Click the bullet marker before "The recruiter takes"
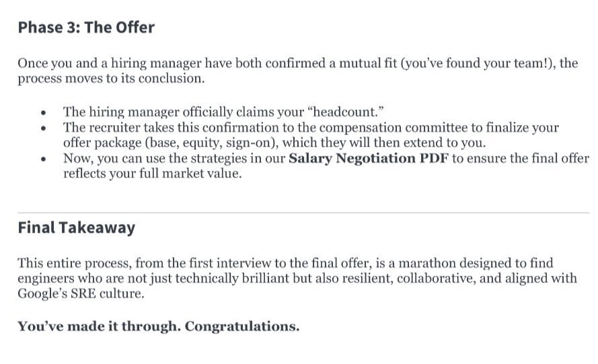This screenshot has width=598, height=364. coord(44,128)
